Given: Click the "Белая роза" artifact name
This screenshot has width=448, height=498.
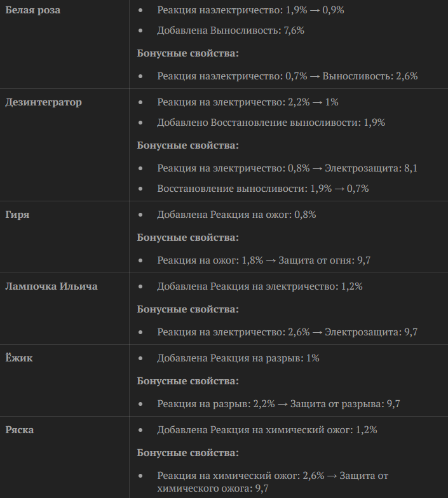Looking at the screenshot, I should [33, 10].
